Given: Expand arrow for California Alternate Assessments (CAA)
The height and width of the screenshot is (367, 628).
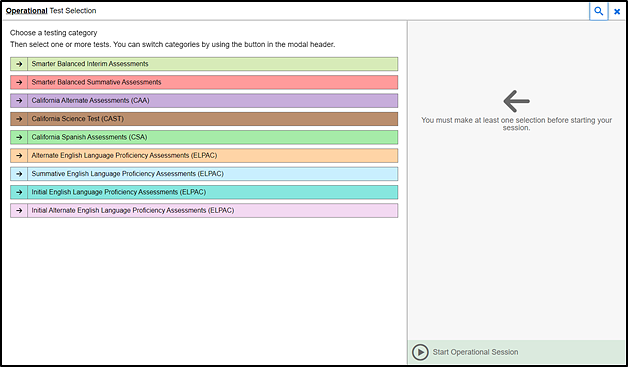Looking at the screenshot, I should tap(19, 101).
